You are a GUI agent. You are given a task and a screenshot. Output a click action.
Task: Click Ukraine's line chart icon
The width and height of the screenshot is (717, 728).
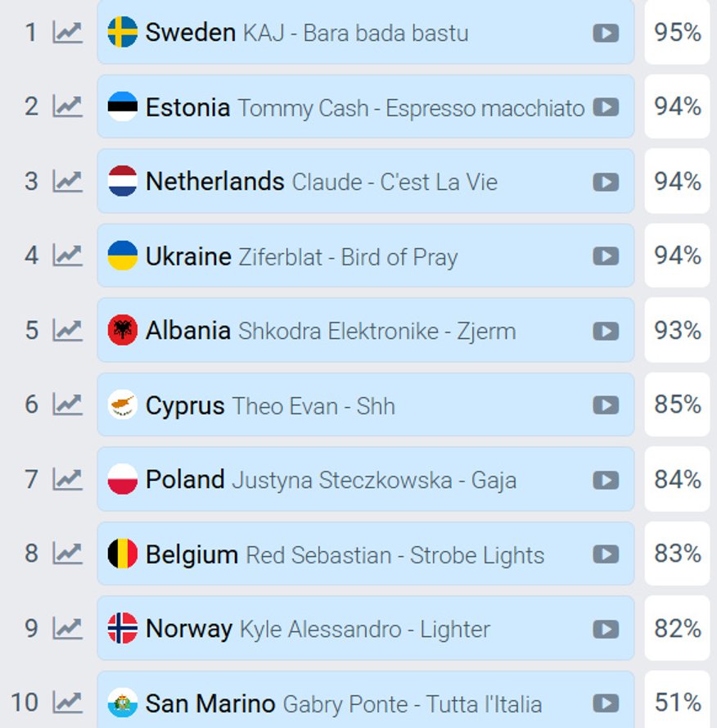pyautogui.click(x=67, y=255)
